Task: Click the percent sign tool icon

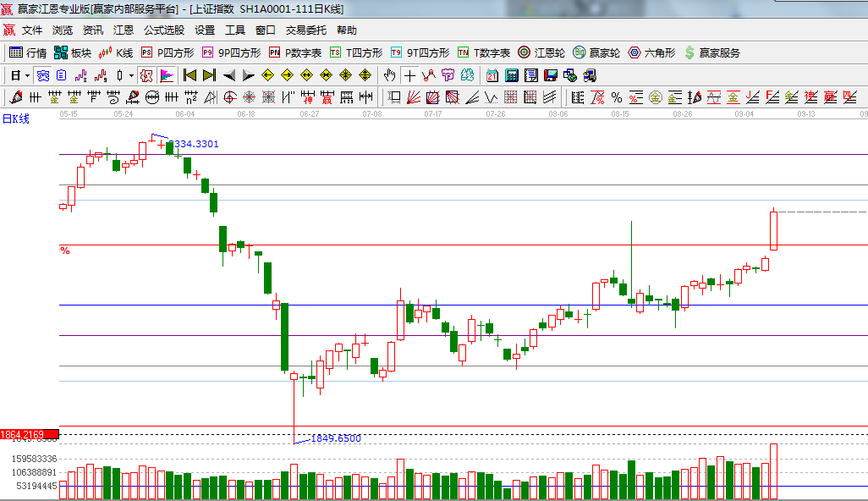Action: pyautogui.click(x=616, y=97)
